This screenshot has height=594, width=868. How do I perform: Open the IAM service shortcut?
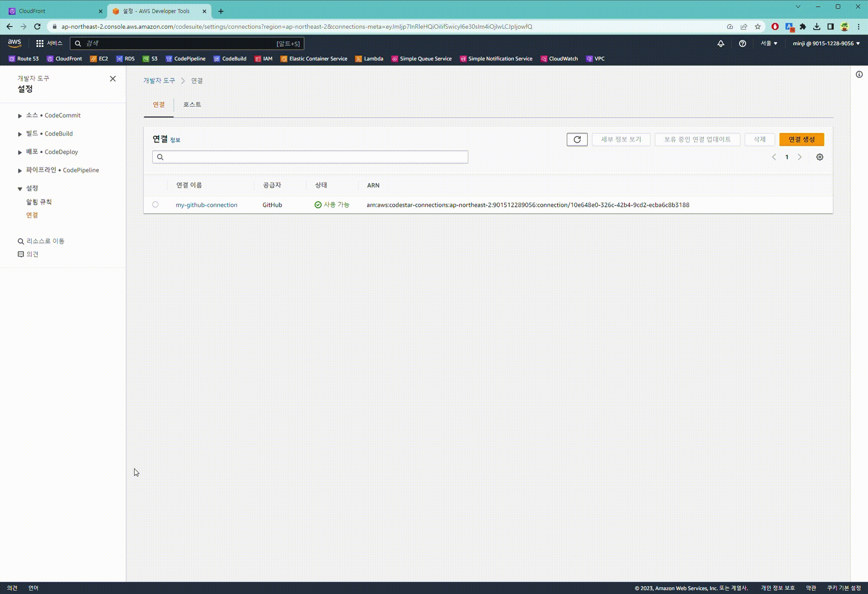[263, 58]
